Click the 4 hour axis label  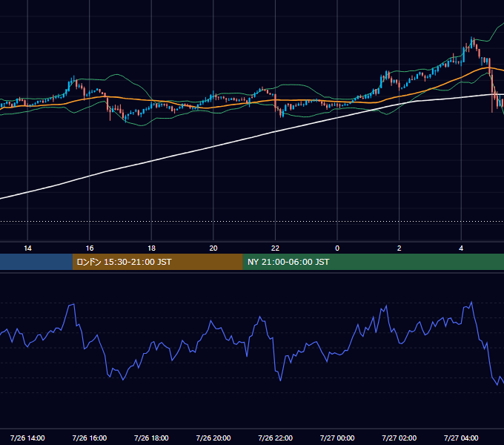click(461, 248)
